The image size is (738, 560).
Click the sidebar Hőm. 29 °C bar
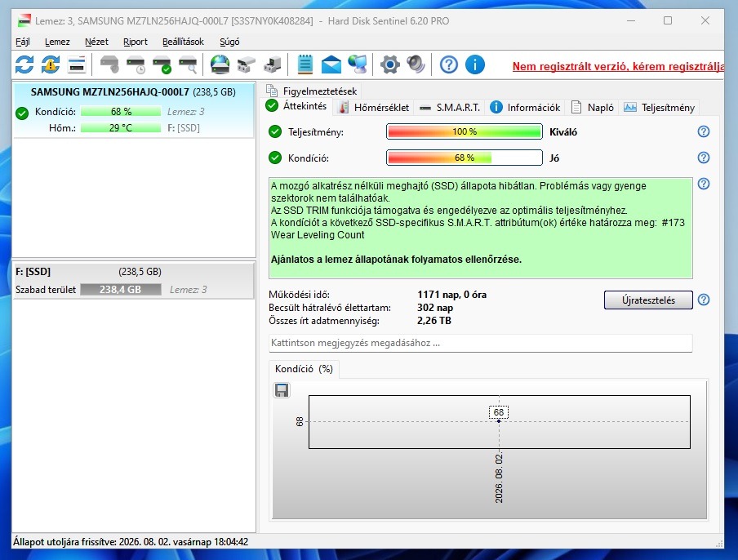(x=121, y=128)
